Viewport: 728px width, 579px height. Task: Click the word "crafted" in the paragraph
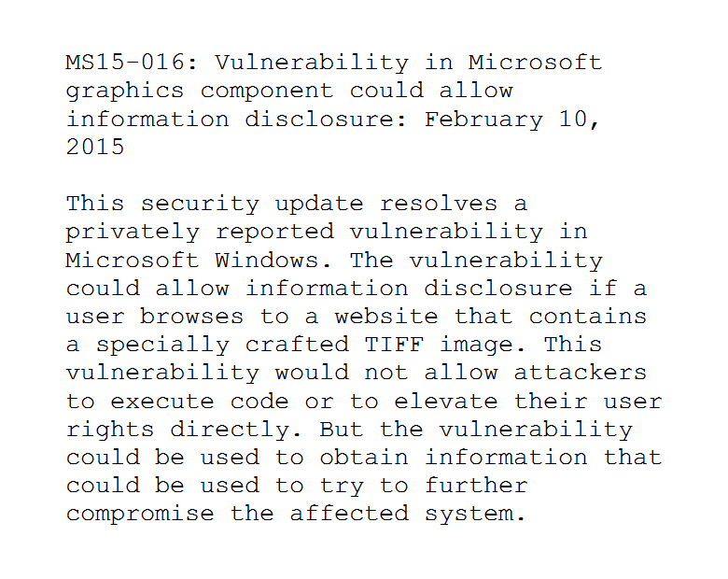point(297,345)
